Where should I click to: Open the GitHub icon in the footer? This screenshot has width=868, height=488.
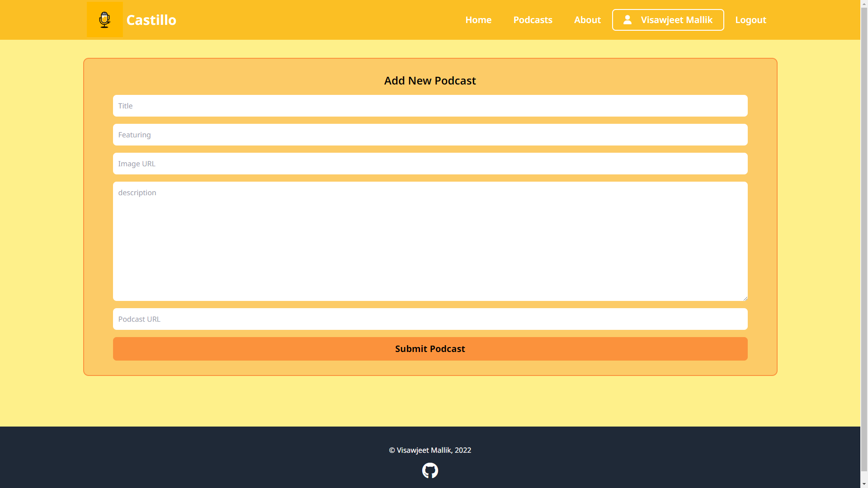point(430,470)
